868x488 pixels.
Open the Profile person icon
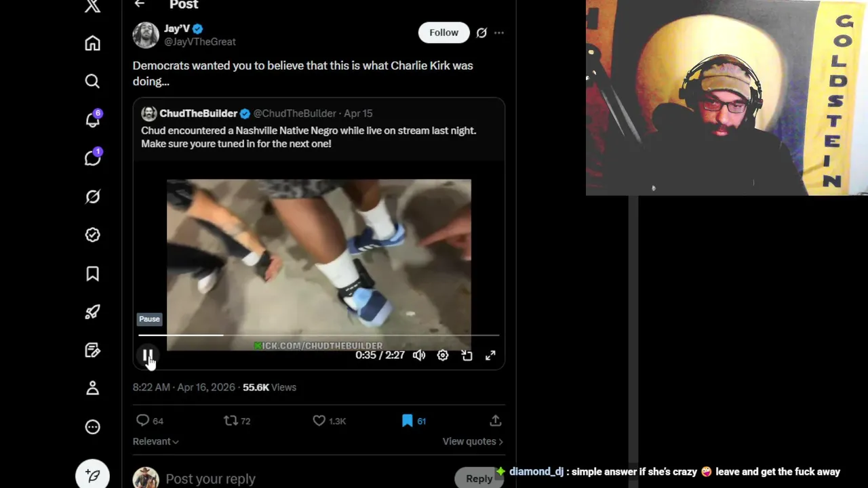[x=93, y=388]
